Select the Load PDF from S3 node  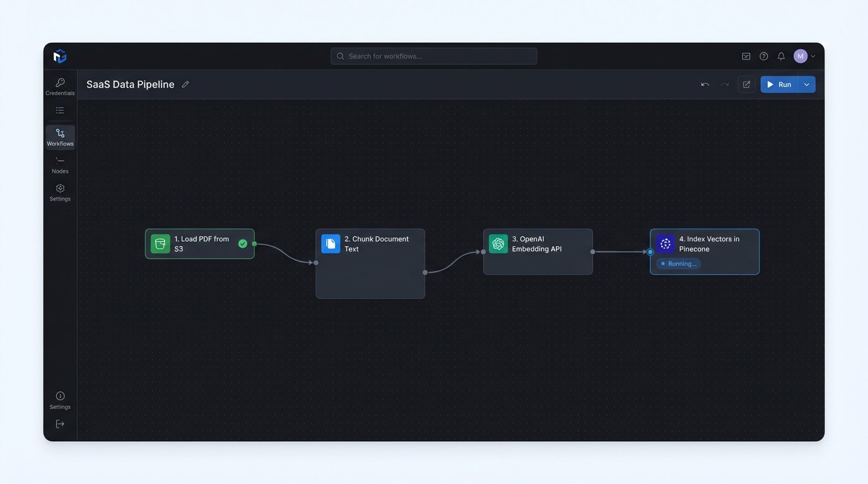coord(199,244)
